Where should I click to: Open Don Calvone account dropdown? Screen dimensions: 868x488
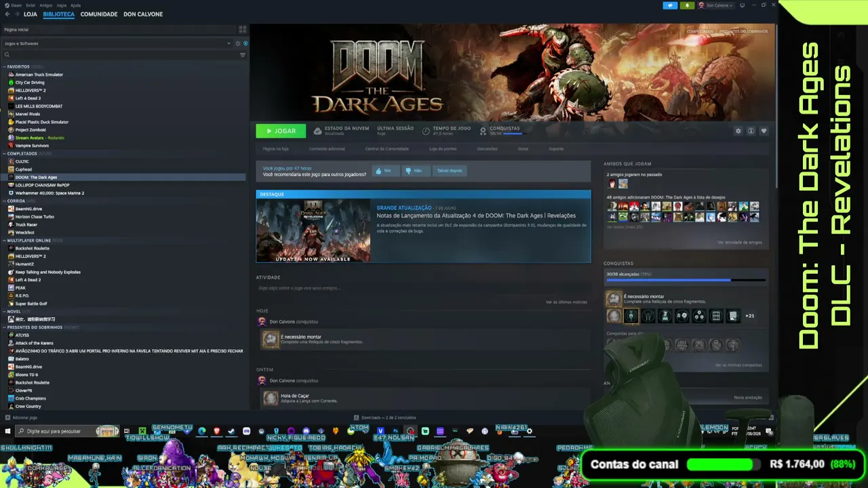click(715, 5)
